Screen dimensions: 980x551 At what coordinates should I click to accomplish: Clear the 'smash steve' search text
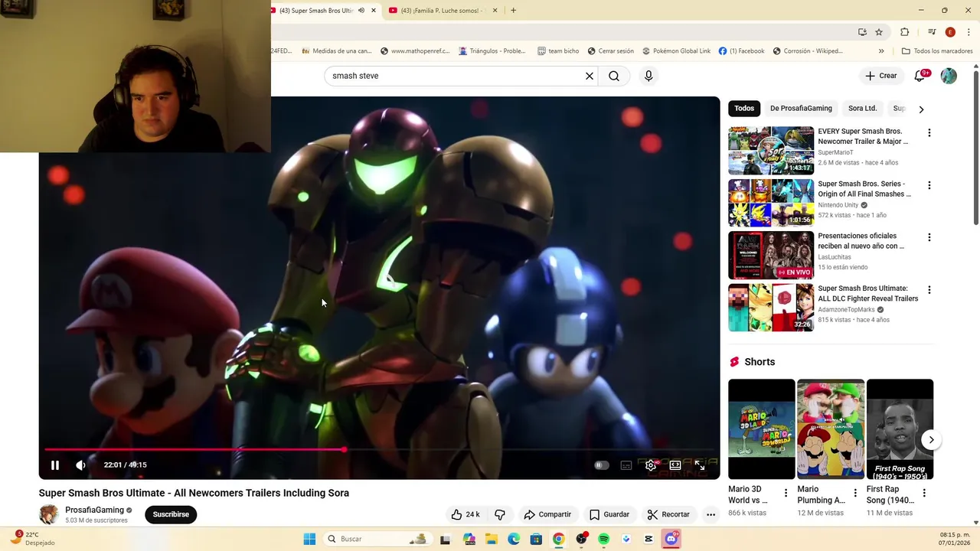[590, 76]
